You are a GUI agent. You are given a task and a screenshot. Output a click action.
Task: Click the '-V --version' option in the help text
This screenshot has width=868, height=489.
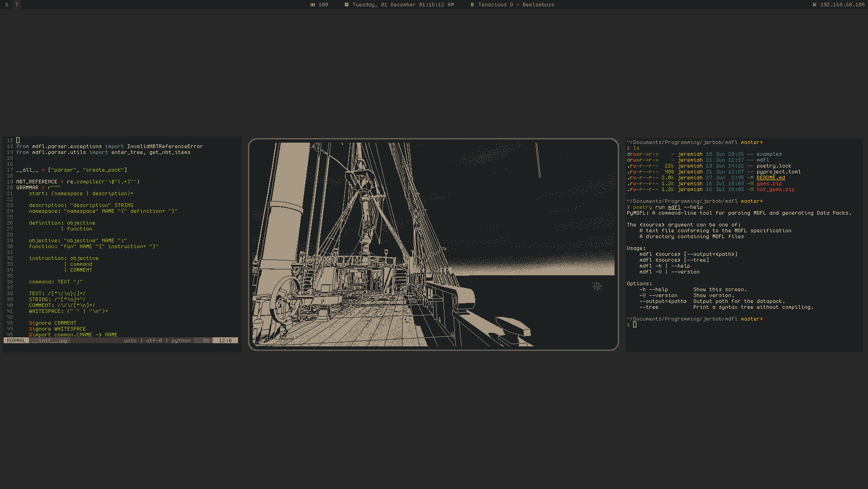point(658,295)
